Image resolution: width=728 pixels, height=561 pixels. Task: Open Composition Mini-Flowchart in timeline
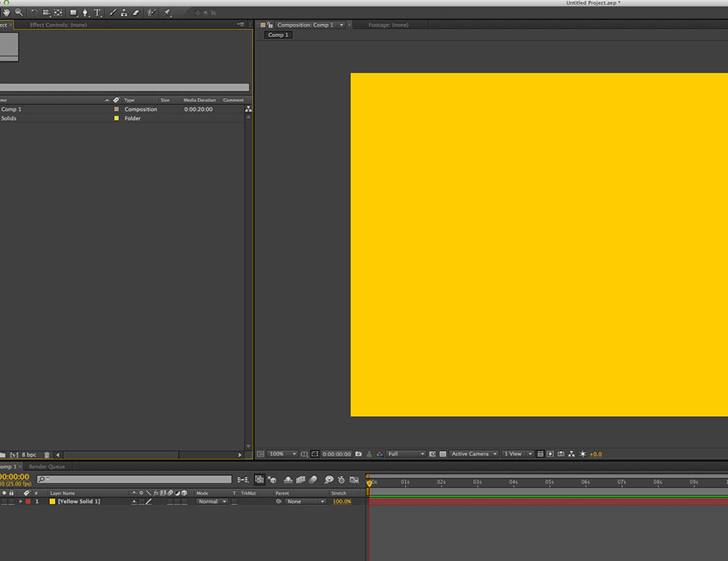pyautogui.click(x=243, y=480)
